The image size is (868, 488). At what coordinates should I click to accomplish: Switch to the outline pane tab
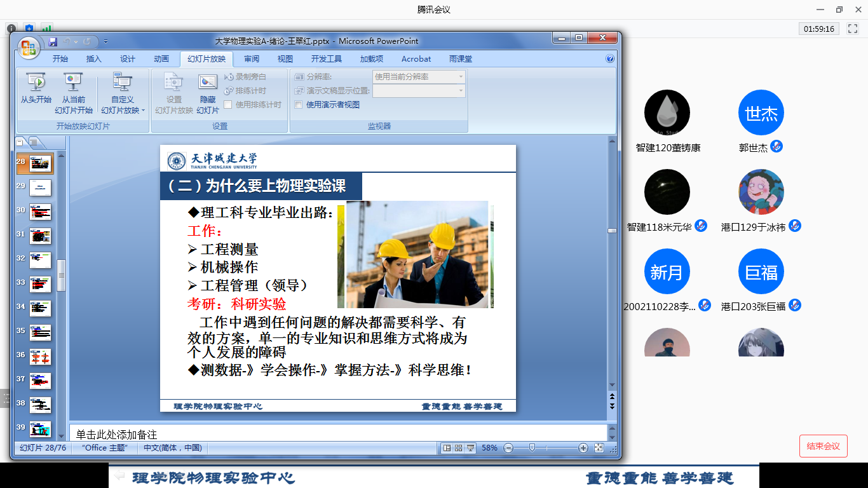coord(34,142)
